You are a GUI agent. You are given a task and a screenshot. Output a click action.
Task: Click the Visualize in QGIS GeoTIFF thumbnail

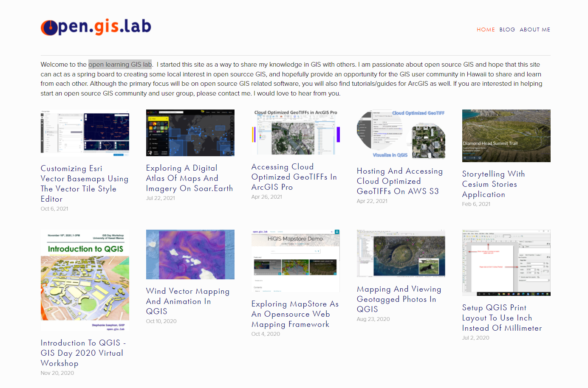(x=401, y=134)
